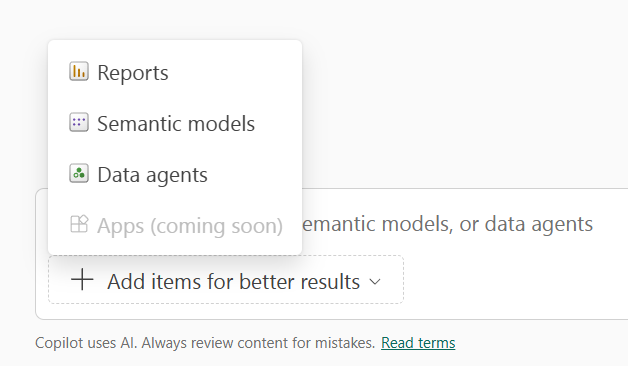Click the greyed-out Apps icon
The height and width of the screenshot is (366, 628).
click(79, 224)
